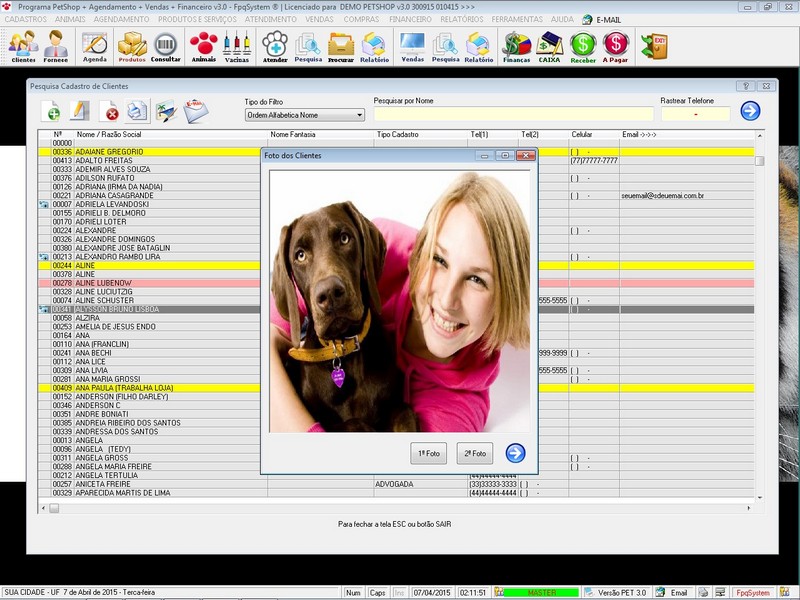
Task: Click the 07/04/2015 date in status bar
Action: coord(432,592)
